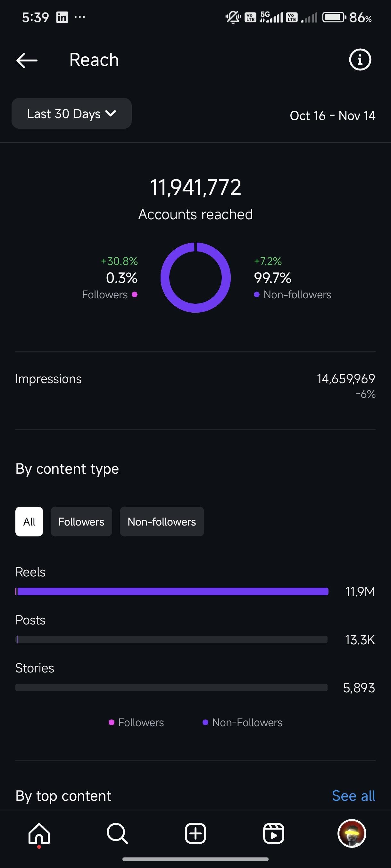This screenshot has width=391, height=868.
Task: Tap See all for top content
Action: coord(353,796)
